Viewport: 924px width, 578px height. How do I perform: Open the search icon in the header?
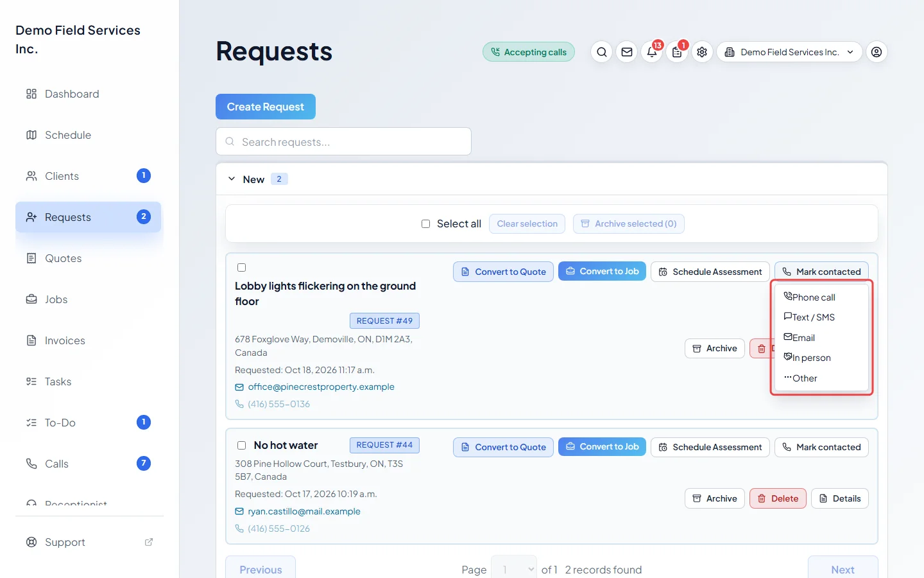(x=601, y=52)
